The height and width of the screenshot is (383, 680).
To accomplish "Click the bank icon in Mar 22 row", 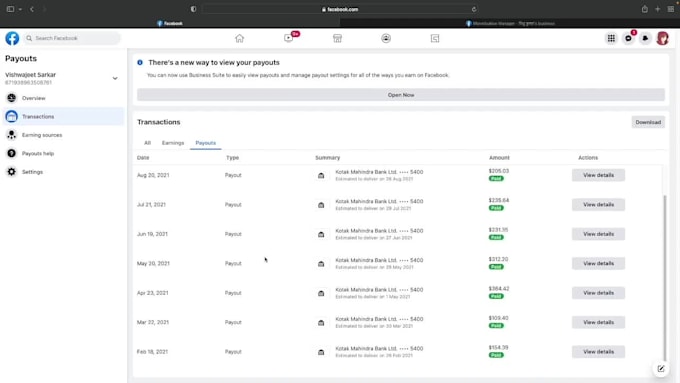I will click(x=321, y=323).
